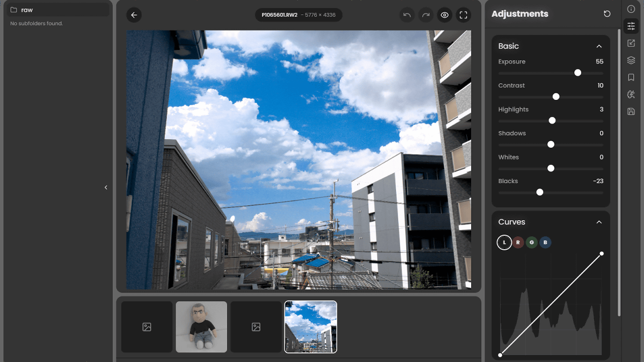Viewport: 644px width, 362px height.
Task: Click the Highlights value 3
Action: [602, 110]
